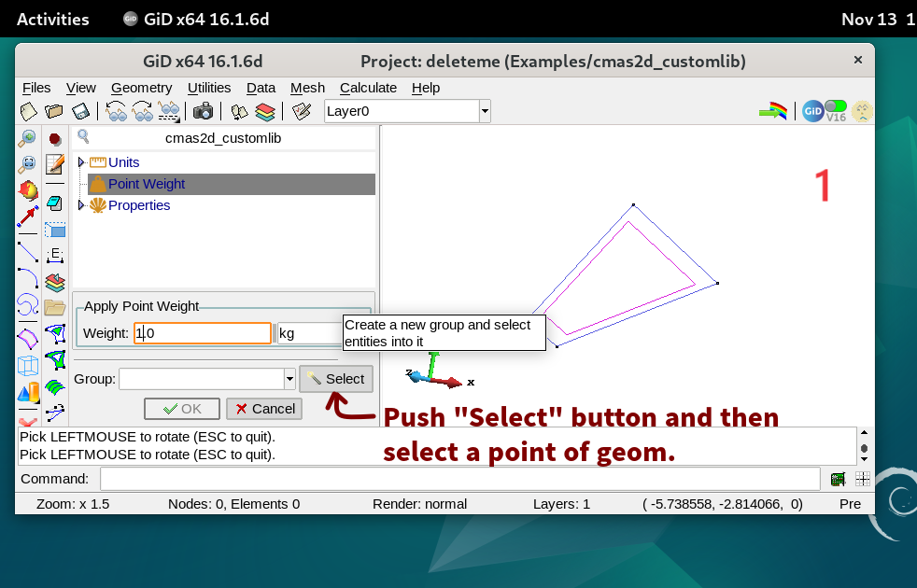Click the dimension E measure icon

[x=54, y=255]
